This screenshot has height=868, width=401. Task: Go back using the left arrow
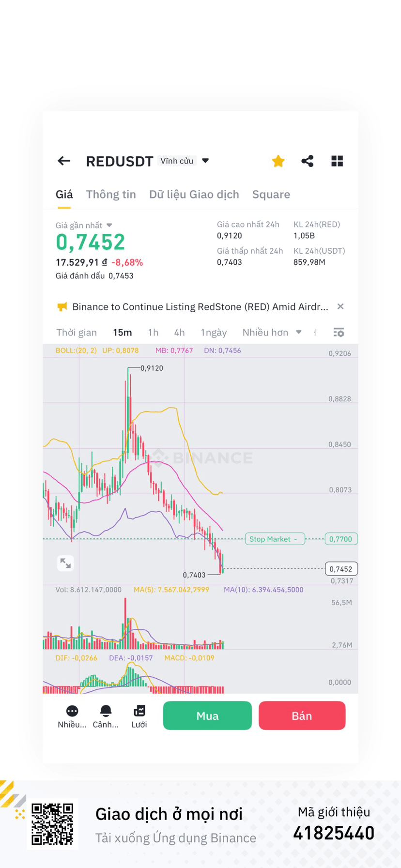[64, 161]
